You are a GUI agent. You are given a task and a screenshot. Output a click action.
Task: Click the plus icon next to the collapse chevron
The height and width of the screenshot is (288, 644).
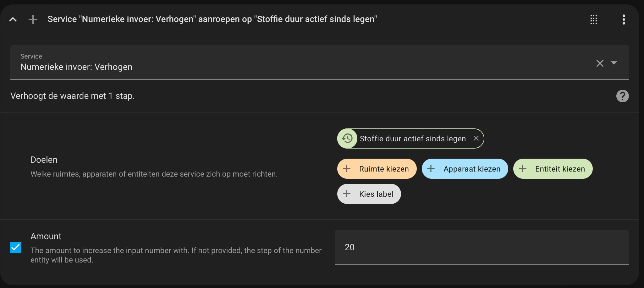click(x=33, y=19)
